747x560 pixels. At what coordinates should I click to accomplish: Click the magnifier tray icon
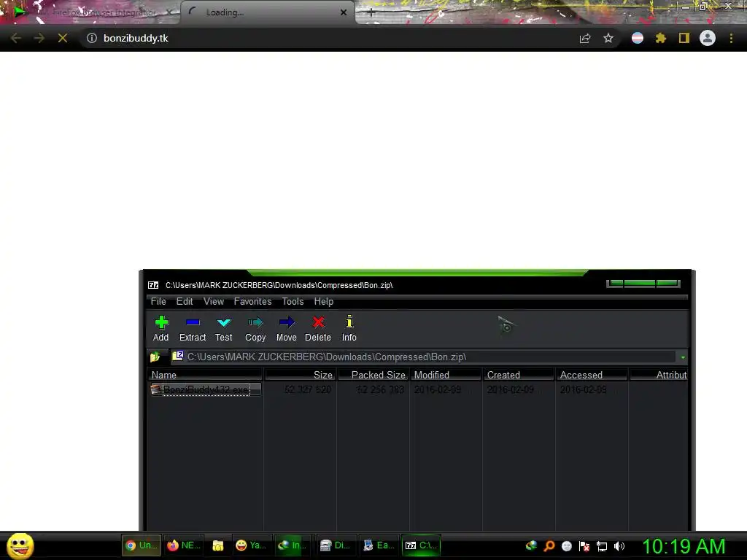tap(549, 545)
